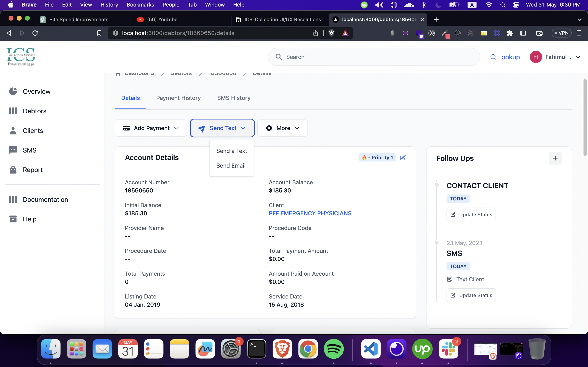Click Update Status under CONTACT CLIENT
Viewport: 588px width, 367px height.
tap(471, 214)
